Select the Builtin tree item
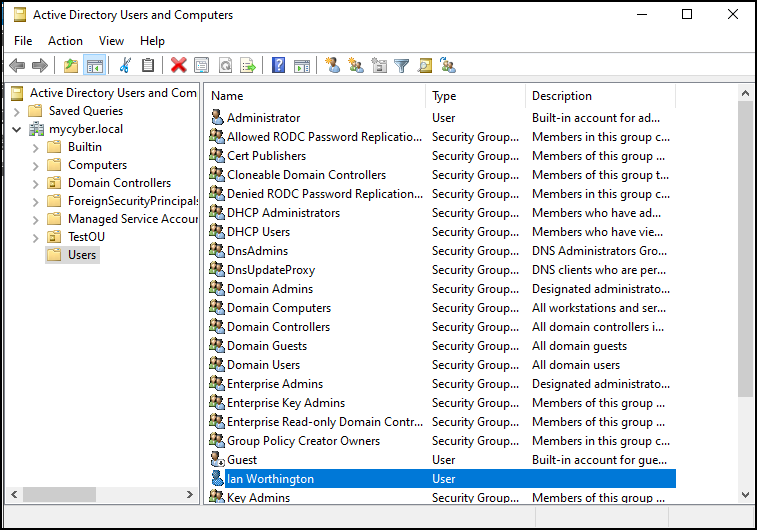 pos(84,147)
